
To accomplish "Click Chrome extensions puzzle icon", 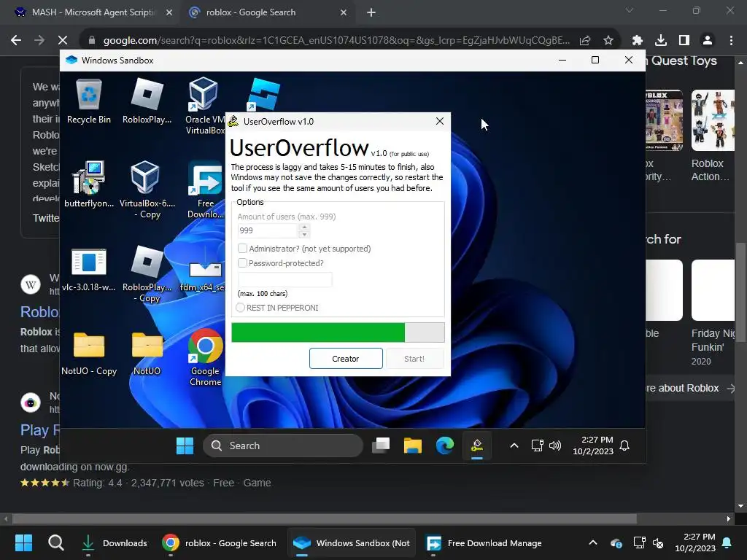I will pos(638,41).
